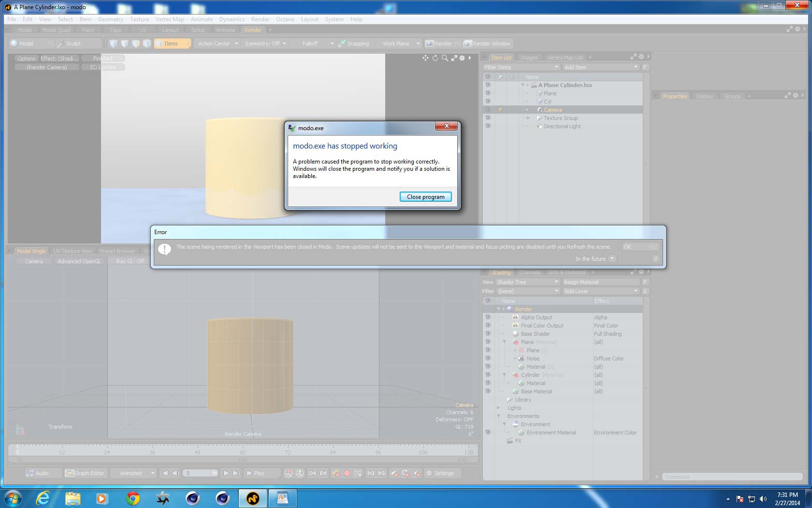Step to the next frame
The height and width of the screenshot is (508, 812).
coord(225,473)
